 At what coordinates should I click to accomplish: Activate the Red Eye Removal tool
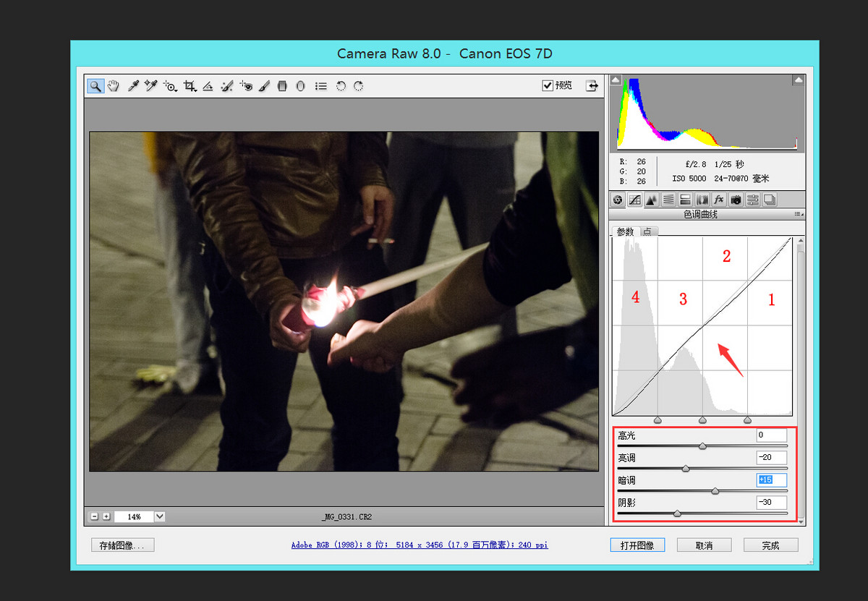coord(246,86)
